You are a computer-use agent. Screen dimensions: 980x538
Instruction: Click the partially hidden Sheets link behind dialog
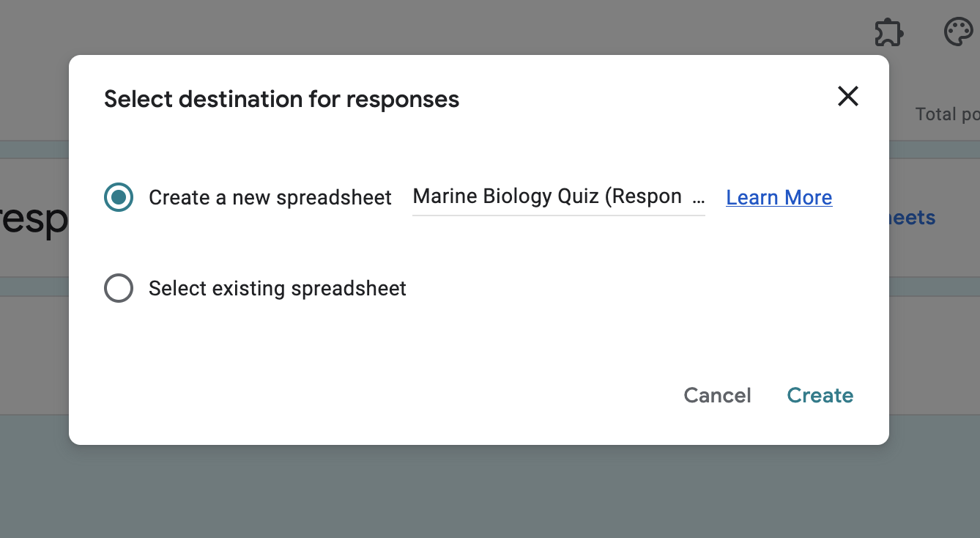click(x=912, y=218)
